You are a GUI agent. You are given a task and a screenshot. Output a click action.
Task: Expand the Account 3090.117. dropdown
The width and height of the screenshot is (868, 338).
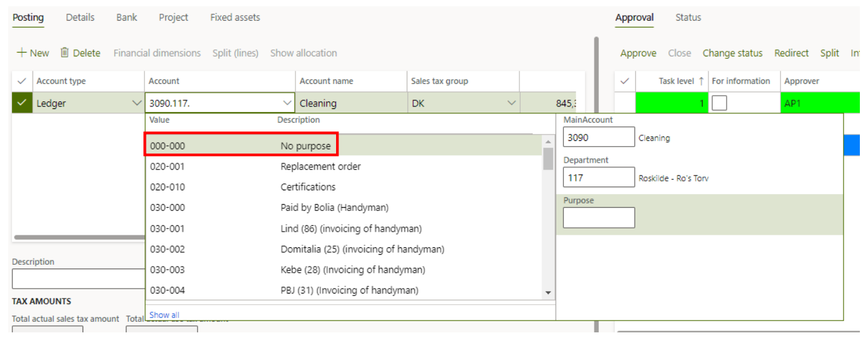pyautogui.click(x=287, y=103)
